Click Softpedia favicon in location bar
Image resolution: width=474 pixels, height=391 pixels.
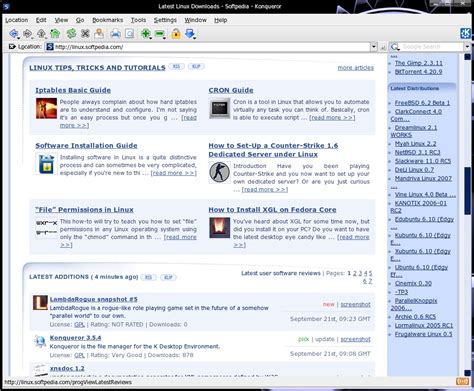click(x=50, y=47)
